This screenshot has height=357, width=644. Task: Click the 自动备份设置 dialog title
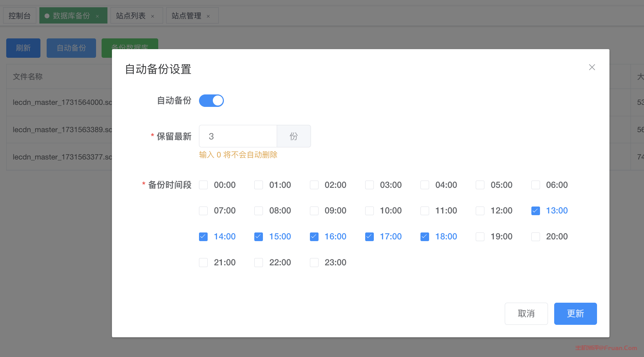coord(158,69)
